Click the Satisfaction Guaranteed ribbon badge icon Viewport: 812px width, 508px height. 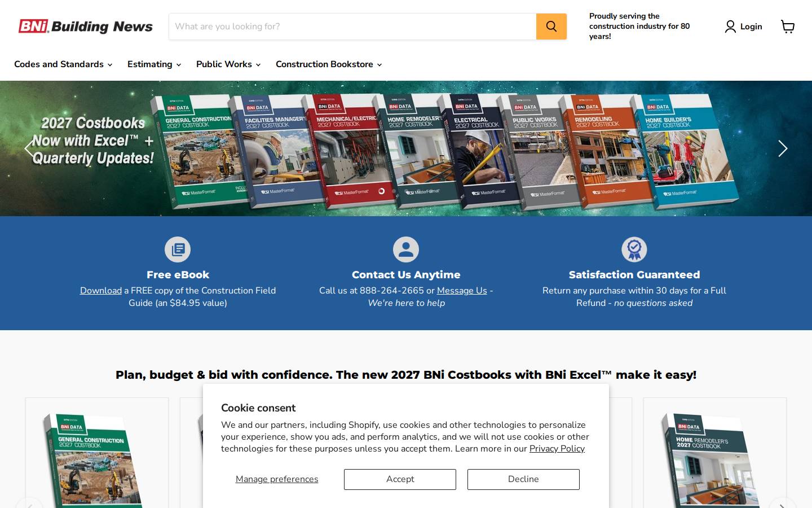634,249
